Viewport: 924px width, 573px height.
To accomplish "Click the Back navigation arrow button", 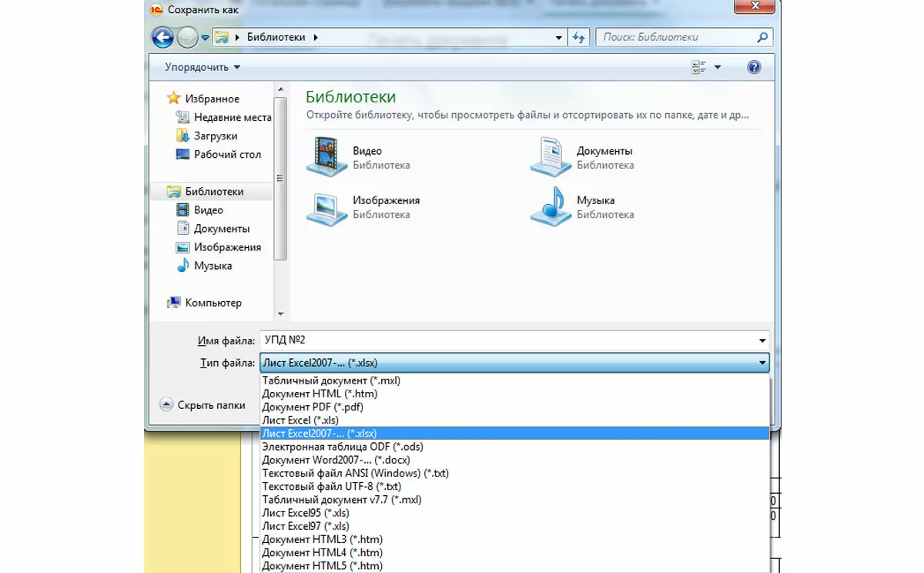I will (x=162, y=37).
